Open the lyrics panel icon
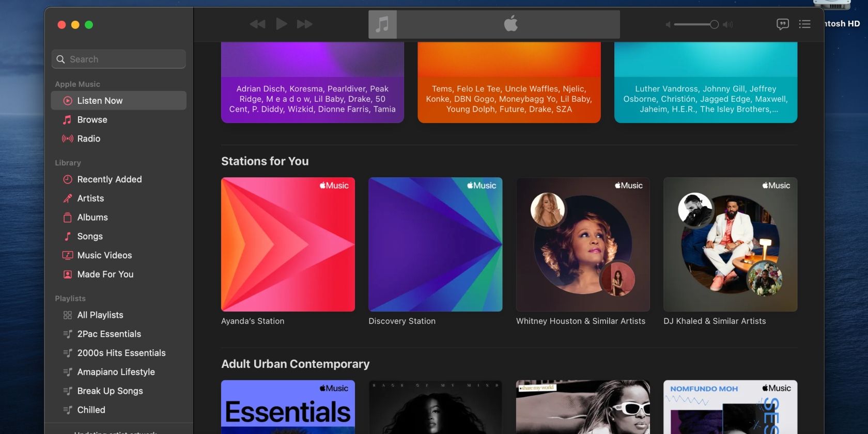The image size is (868, 434). pyautogui.click(x=782, y=24)
